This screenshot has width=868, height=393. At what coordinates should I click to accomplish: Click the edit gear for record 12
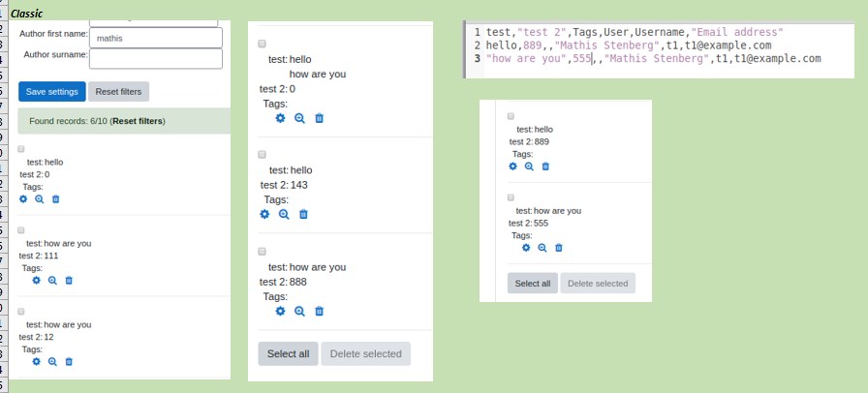tap(37, 361)
